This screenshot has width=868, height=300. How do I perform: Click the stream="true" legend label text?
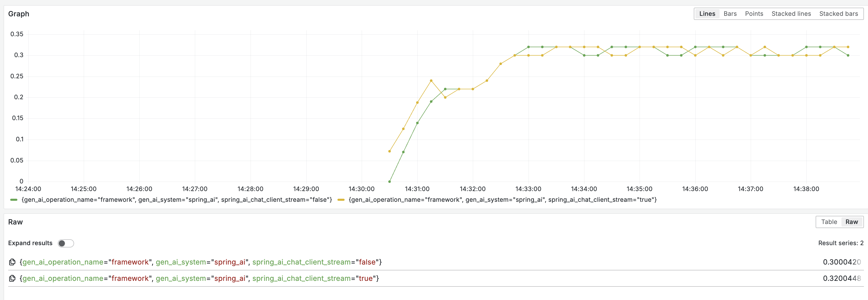pos(503,200)
